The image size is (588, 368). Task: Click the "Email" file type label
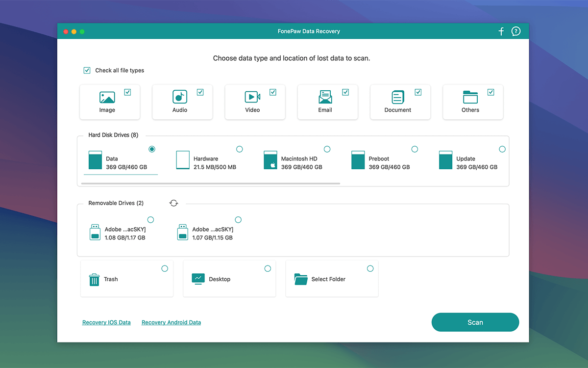325,110
